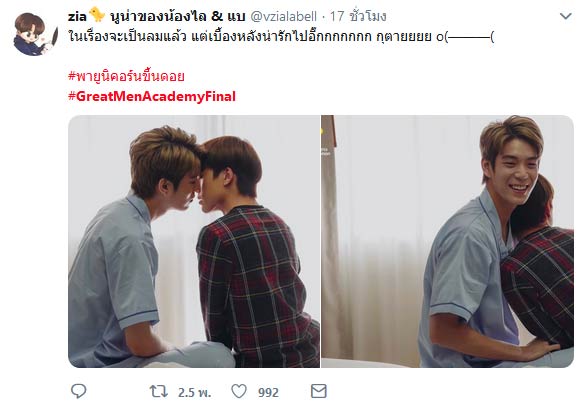Open the hashtag #พายุนิคอร์นขึ้นดอย

[x=126, y=76]
